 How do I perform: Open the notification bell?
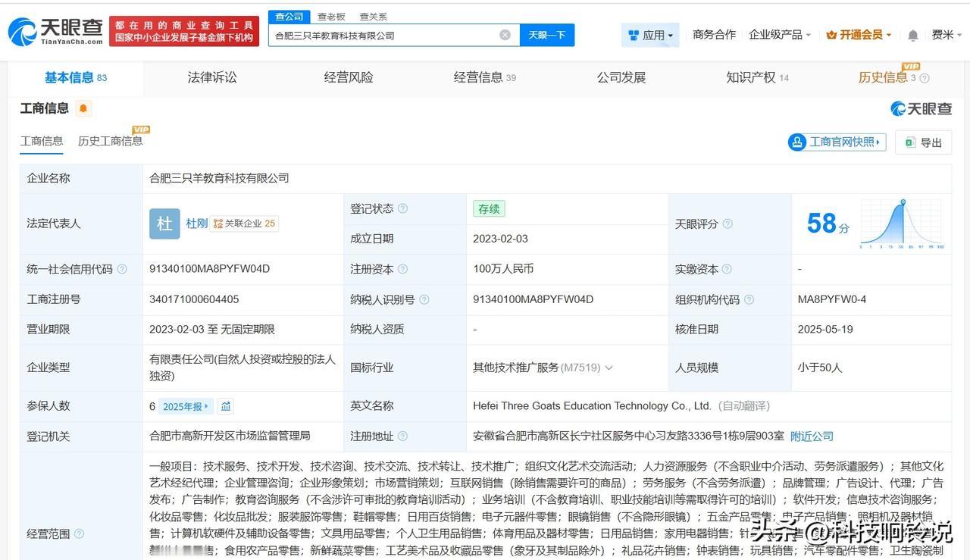point(913,35)
